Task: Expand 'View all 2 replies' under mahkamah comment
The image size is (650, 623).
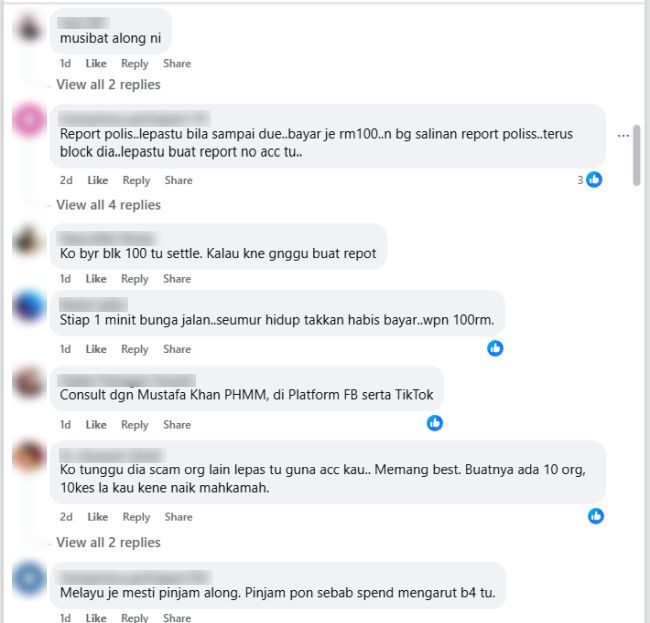Action: click(108, 542)
